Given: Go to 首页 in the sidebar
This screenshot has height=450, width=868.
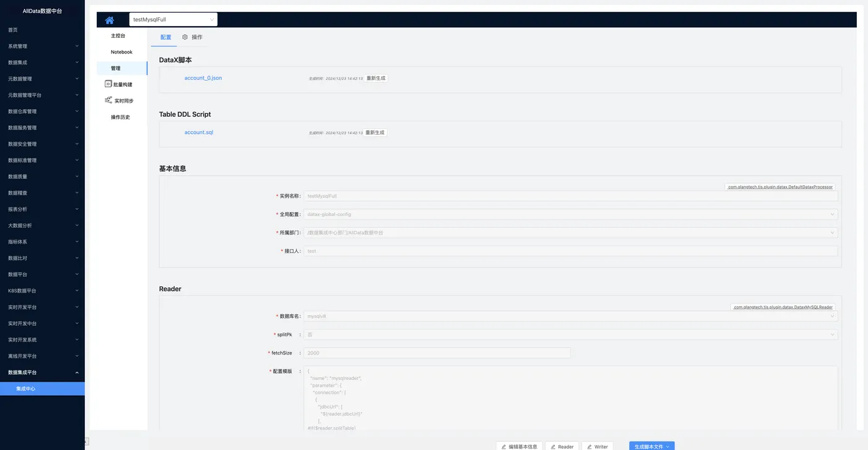Looking at the screenshot, I should (x=42, y=30).
